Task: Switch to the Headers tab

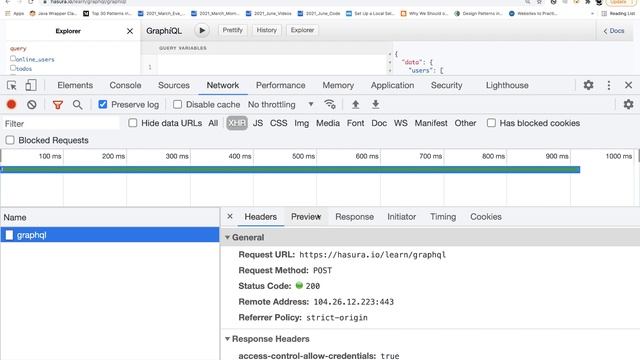Action: coord(260,217)
